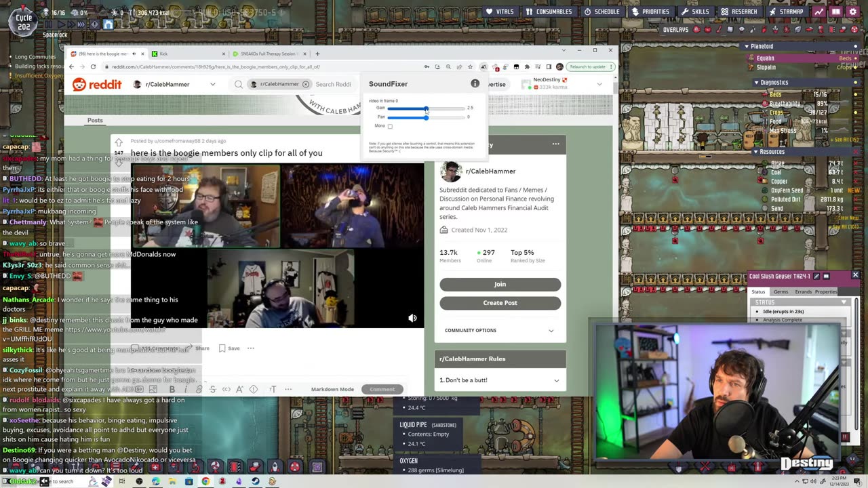
Task: Expand the Don't be a butt rule
Action: [x=500, y=380]
